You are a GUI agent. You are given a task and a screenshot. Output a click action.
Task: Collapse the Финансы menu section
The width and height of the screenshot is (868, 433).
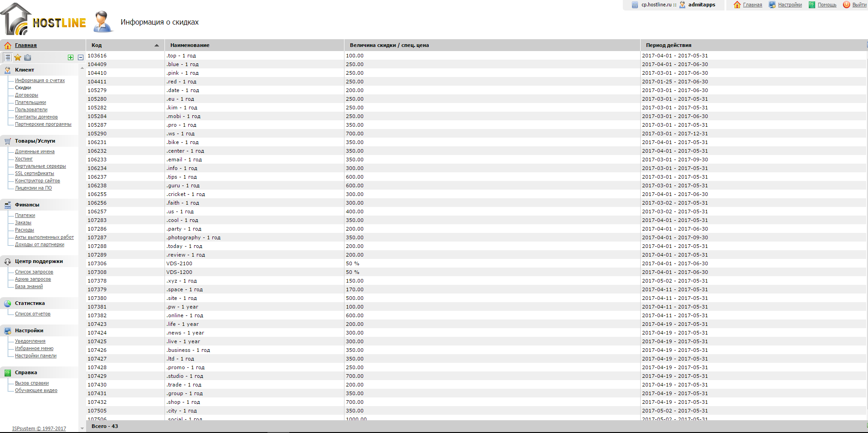pyautogui.click(x=27, y=205)
